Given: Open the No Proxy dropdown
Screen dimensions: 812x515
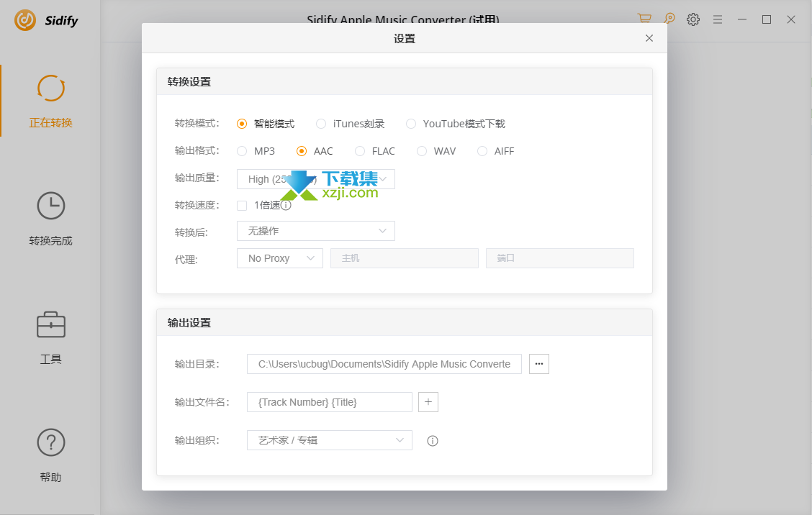Looking at the screenshot, I should (x=279, y=258).
